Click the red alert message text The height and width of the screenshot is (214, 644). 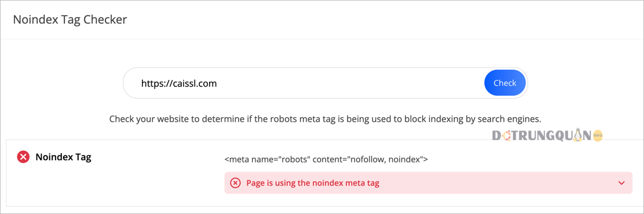click(x=313, y=183)
